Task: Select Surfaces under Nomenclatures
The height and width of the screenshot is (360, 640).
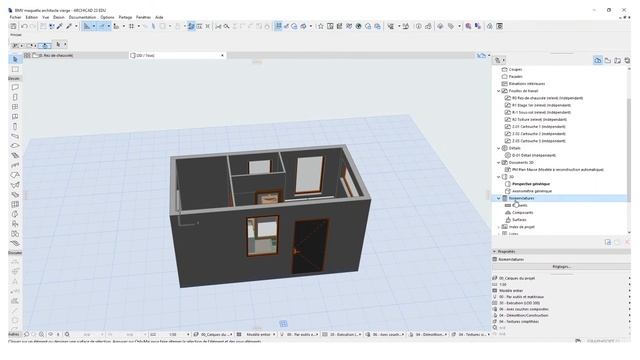Action: pos(519,220)
